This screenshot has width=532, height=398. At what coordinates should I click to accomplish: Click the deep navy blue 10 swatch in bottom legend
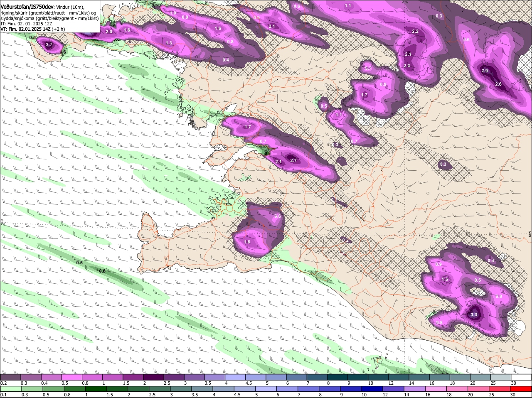372,389
